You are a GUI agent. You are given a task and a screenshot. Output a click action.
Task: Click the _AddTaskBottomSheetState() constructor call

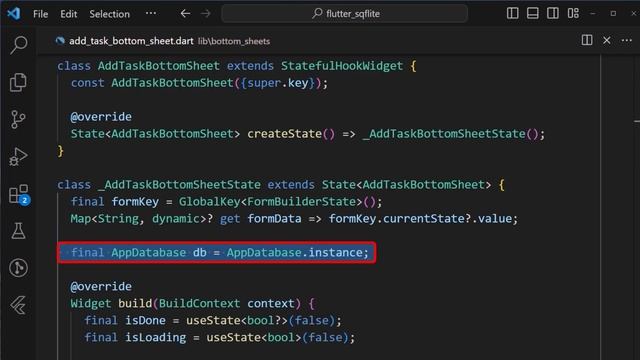click(x=451, y=133)
